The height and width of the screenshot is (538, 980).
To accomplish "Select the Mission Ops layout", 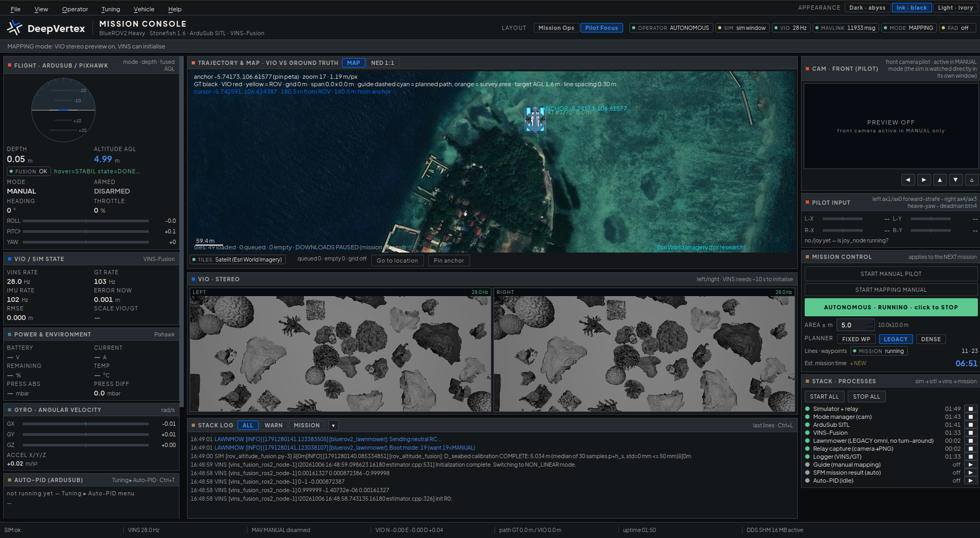I will point(556,28).
